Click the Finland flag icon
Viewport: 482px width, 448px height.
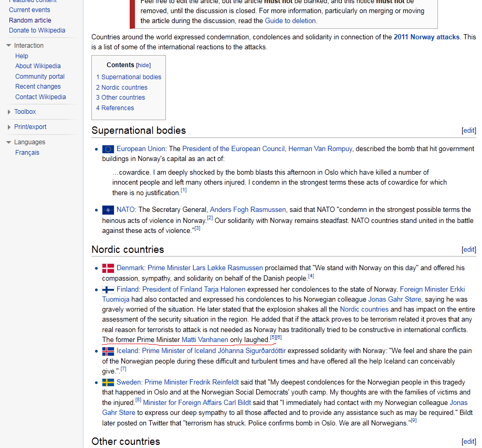pos(108,290)
